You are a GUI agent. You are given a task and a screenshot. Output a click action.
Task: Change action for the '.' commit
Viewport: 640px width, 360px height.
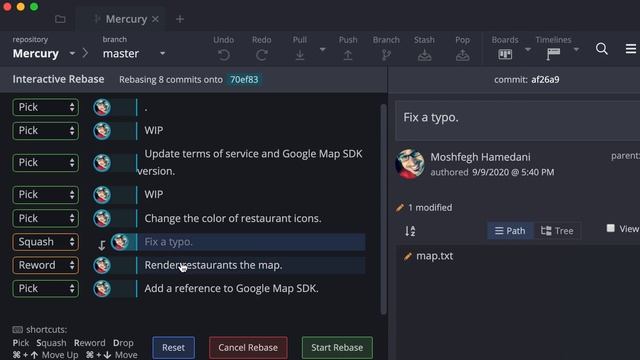[x=46, y=107]
